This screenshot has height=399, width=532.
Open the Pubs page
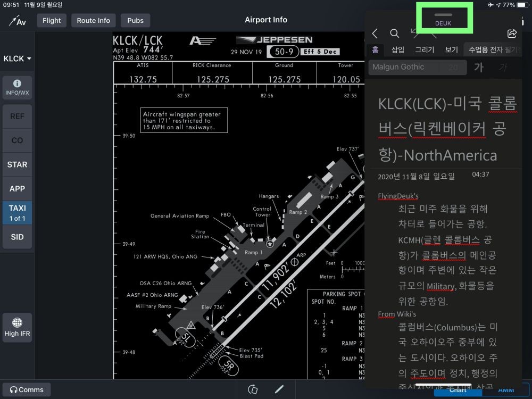click(x=135, y=21)
